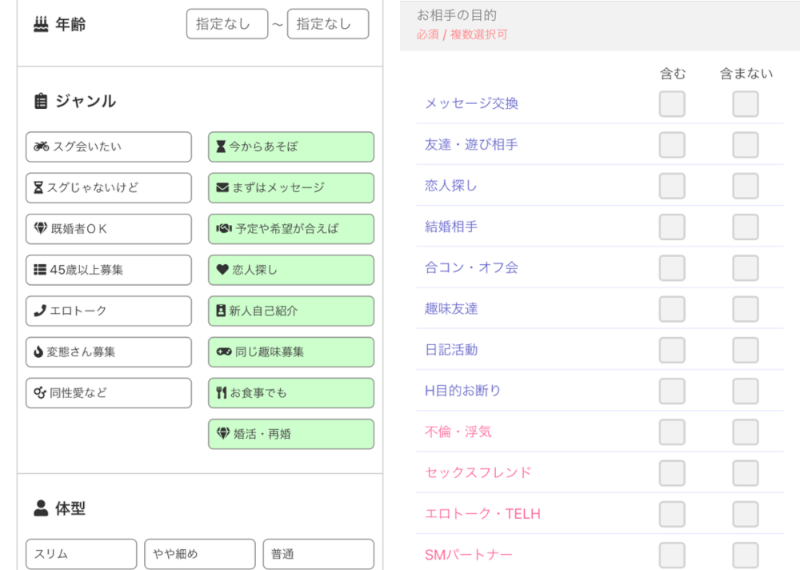
Task: Click the gamepad icon in 同じ趣味募集
Action: pyautogui.click(x=224, y=352)
